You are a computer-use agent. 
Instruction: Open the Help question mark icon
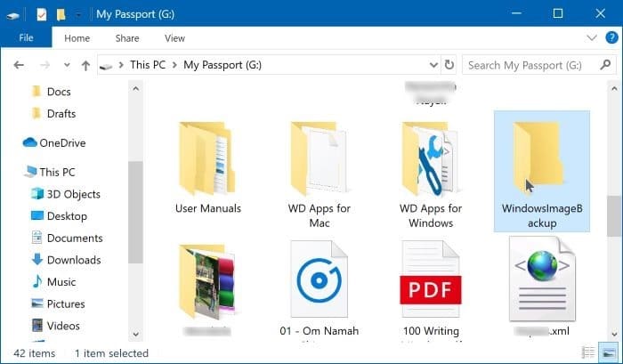click(x=612, y=38)
